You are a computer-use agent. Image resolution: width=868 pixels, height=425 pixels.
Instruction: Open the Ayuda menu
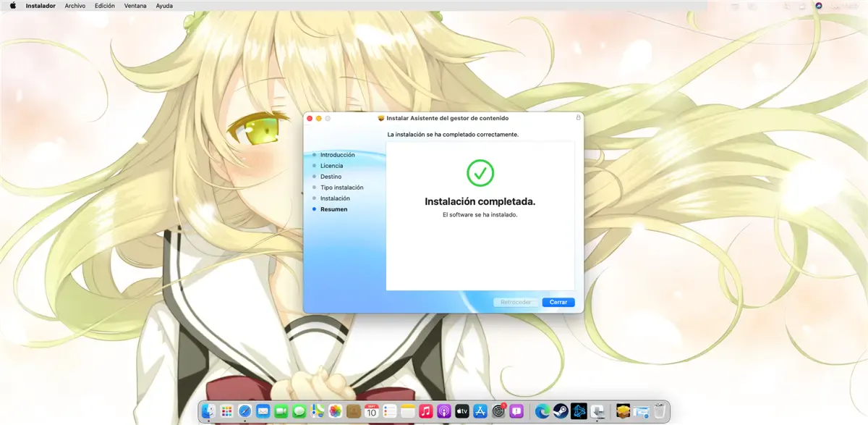coord(164,5)
